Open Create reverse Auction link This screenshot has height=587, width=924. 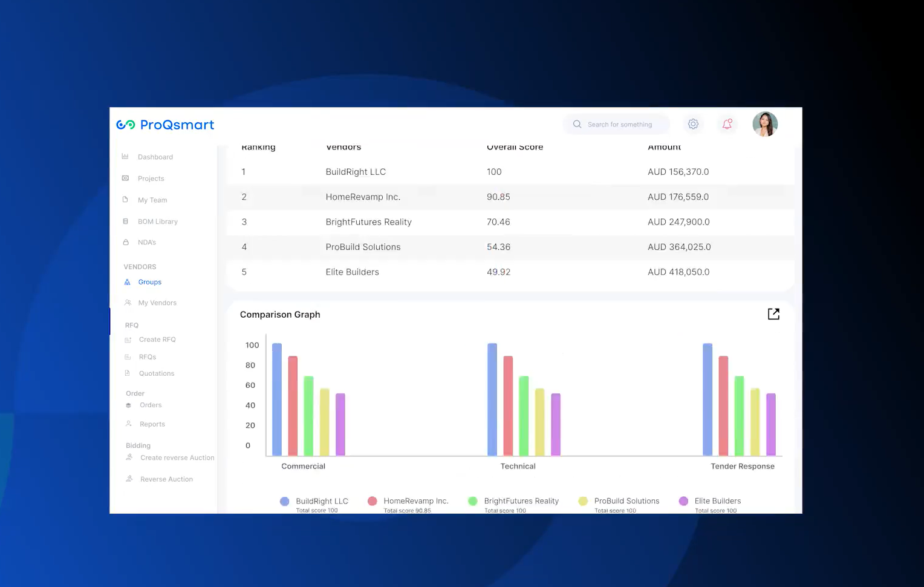coord(177,458)
